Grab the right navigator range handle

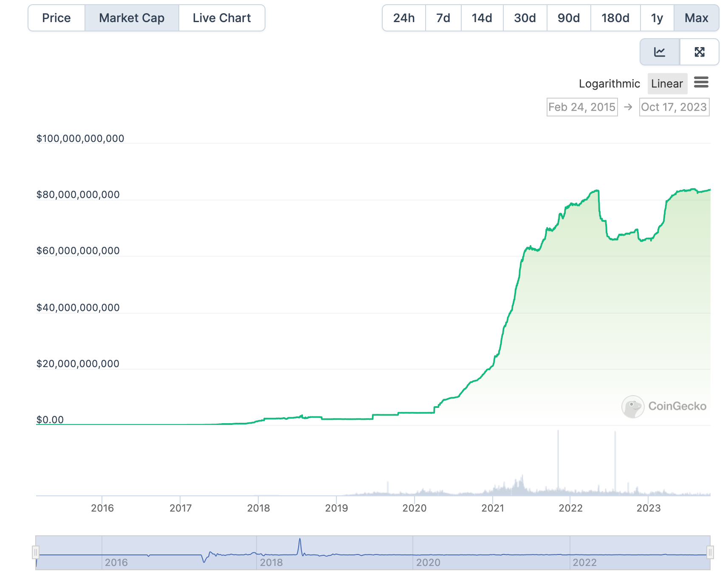(710, 552)
